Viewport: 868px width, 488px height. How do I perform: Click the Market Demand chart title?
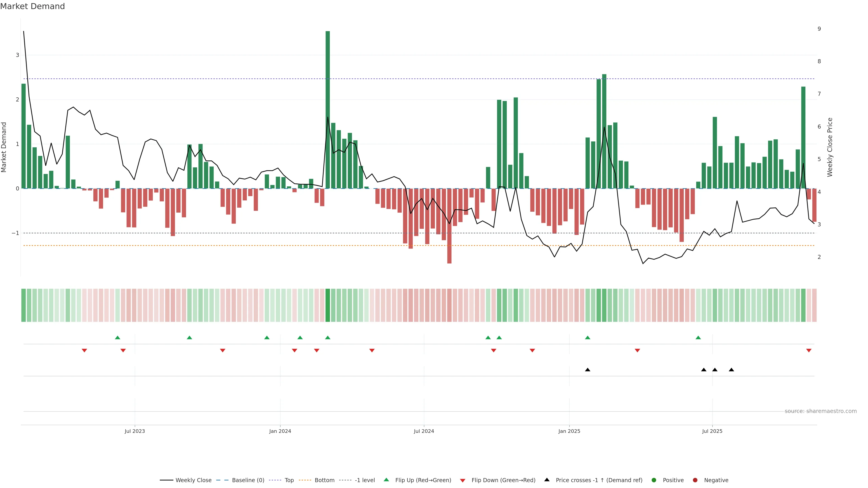pyautogui.click(x=32, y=6)
